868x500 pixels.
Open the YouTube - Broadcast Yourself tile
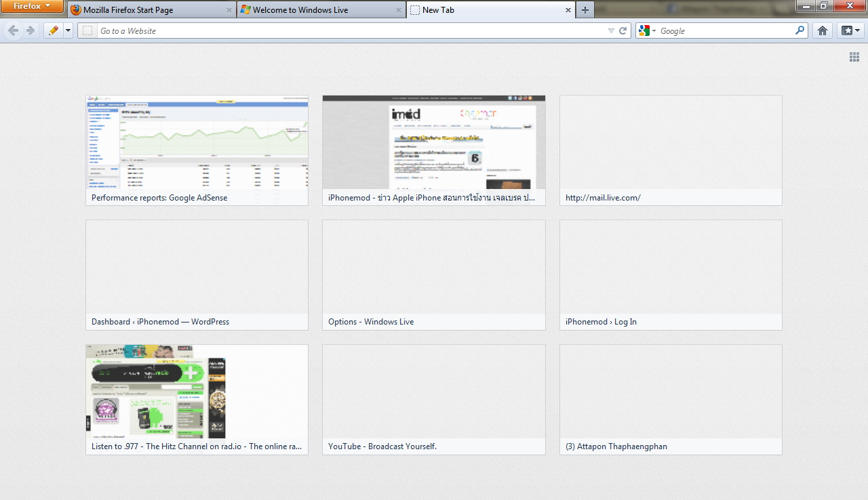tap(433, 399)
